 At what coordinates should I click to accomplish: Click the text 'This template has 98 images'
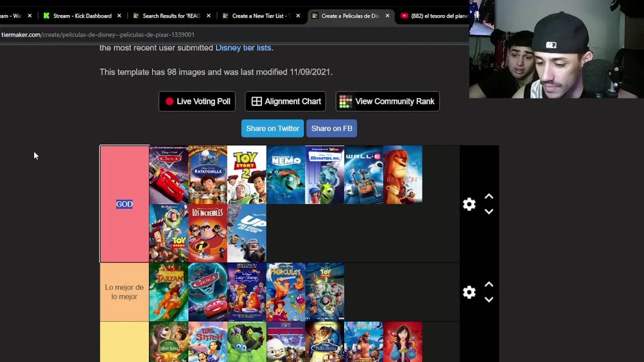click(x=153, y=72)
